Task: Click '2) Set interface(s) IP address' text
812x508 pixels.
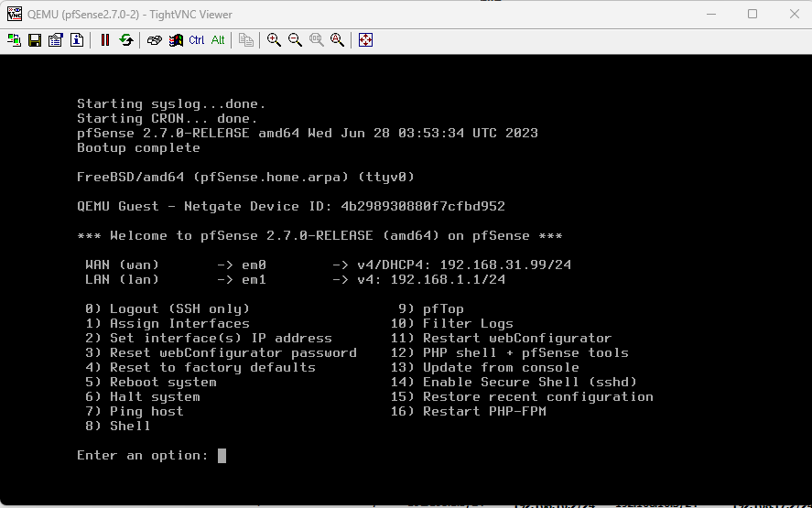Action: click(x=209, y=338)
